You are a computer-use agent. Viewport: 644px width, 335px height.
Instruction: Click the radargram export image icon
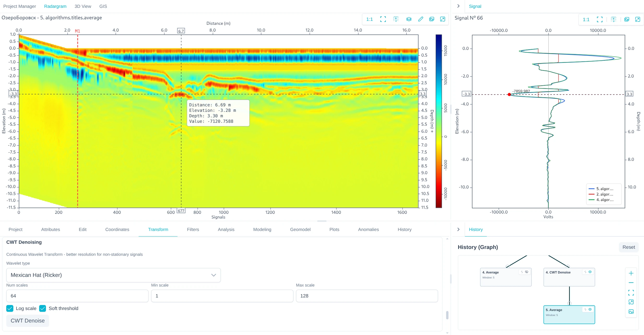(x=432, y=19)
